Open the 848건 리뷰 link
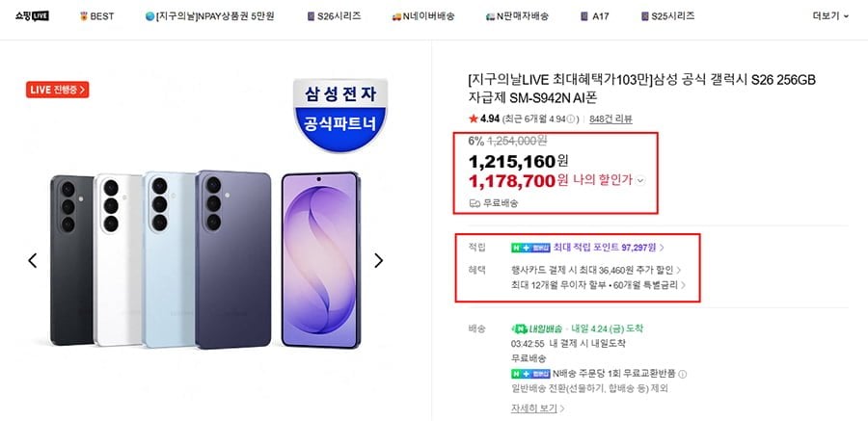This screenshot has height=421, width=868. pyautogui.click(x=610, y=119)
